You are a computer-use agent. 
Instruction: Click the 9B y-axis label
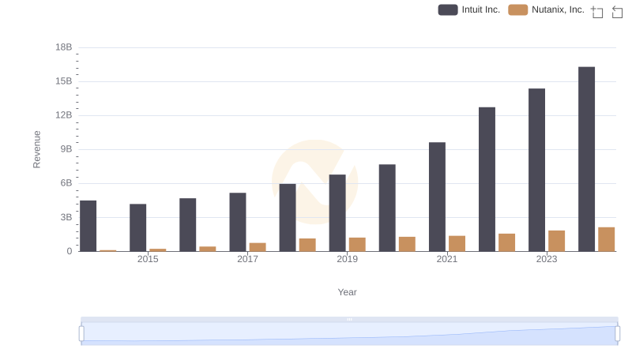tap(66, 149)
